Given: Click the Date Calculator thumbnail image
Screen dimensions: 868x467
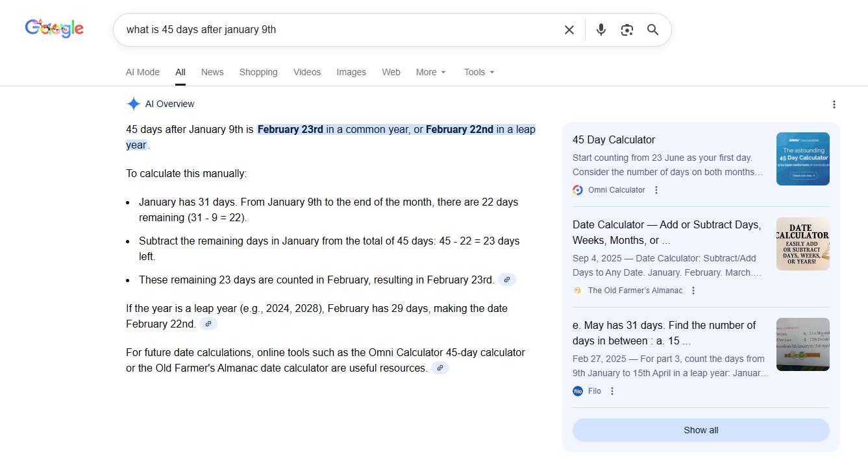Looking at the screenshot, I should coord(803,244).
